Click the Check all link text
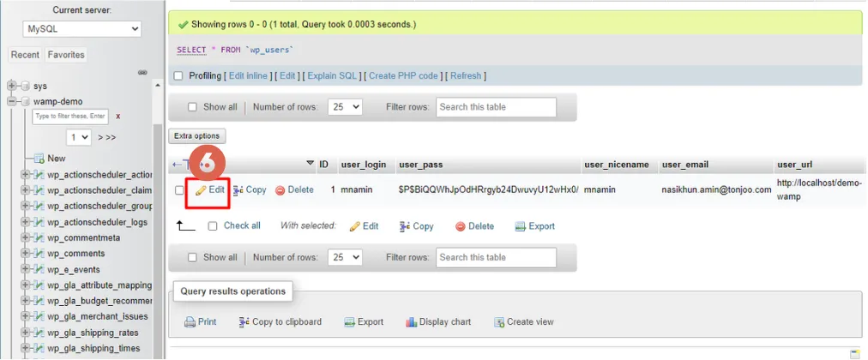Image resolution: width=868 pixels, height=360 pixels. coord(242,225)
